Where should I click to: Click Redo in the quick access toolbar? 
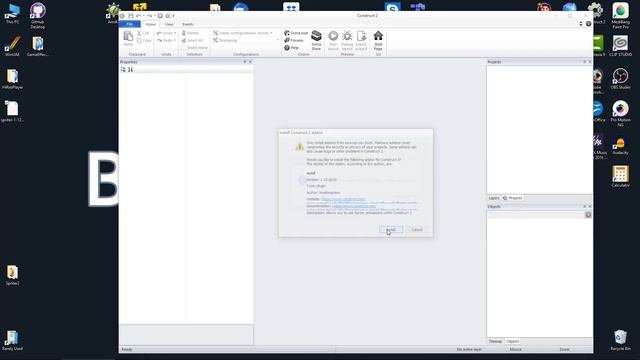coord(149,16)
